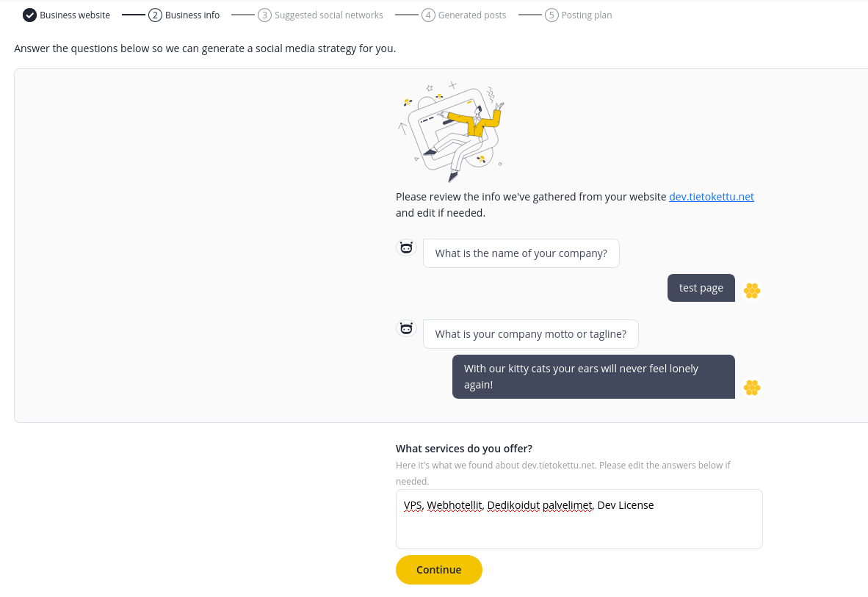Click into the services offered text box

579,519
